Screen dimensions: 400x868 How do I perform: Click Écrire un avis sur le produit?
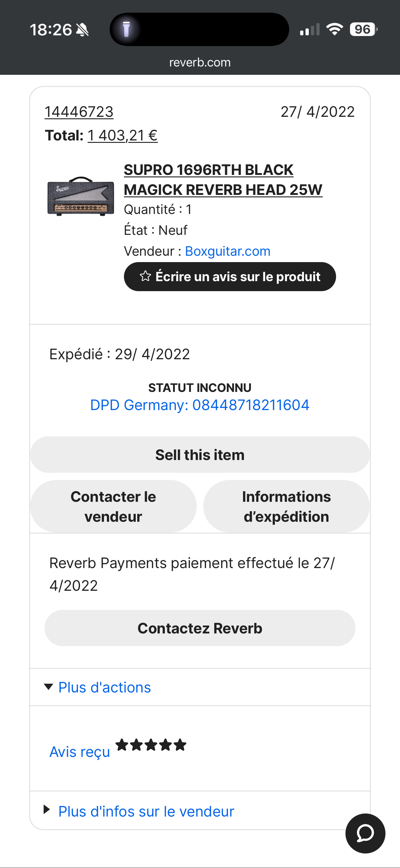[x=230, y=277]
